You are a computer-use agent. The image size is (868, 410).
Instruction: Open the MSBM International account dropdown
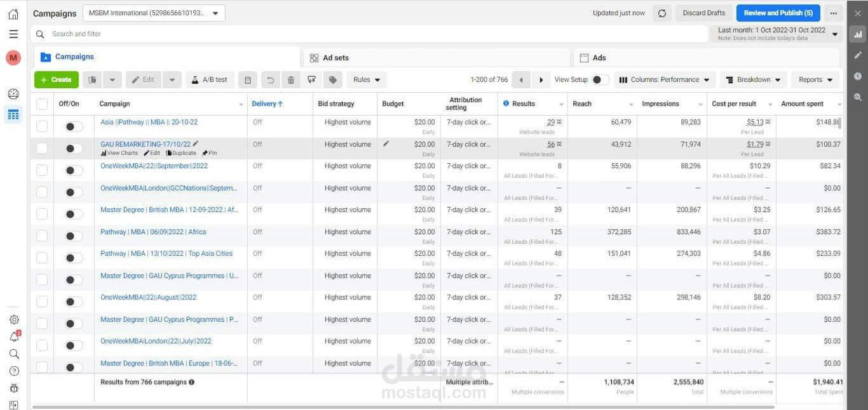point(154,13)
